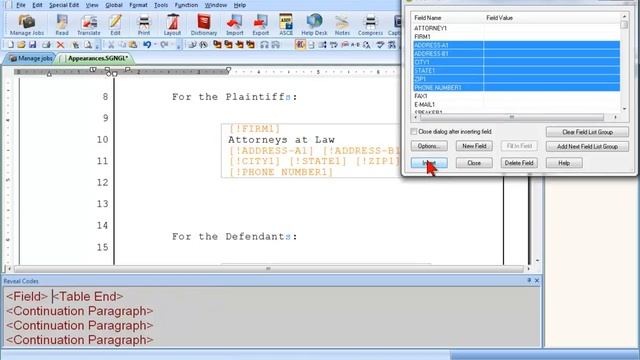Open the Layout tool
Image resolution: width=640 pixels, height=360 pixels.
(x=172, y=24)
